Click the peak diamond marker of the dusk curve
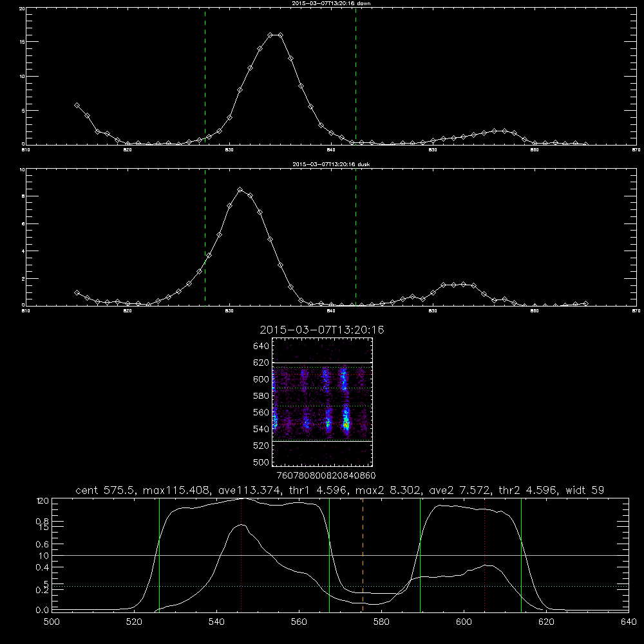This screenshot has width=644, height=644. point(240,190)
